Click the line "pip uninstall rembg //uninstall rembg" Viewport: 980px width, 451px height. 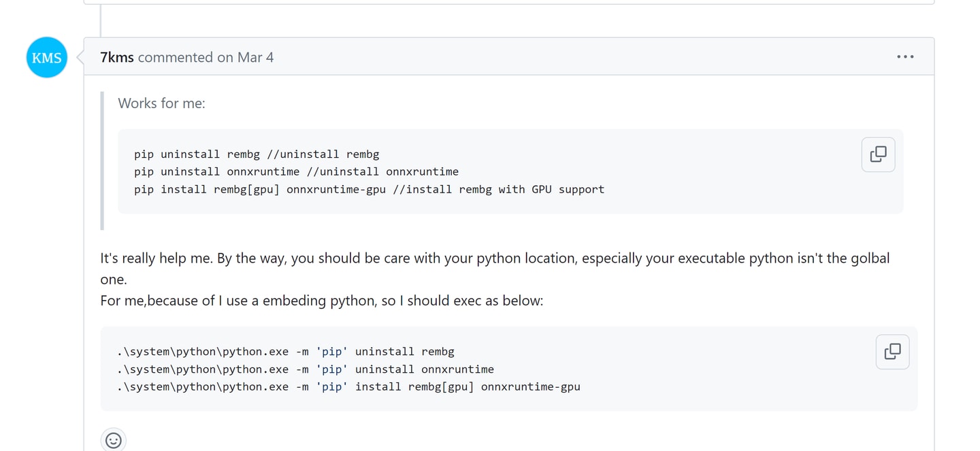pyautogui.click(x=257, y=154)
